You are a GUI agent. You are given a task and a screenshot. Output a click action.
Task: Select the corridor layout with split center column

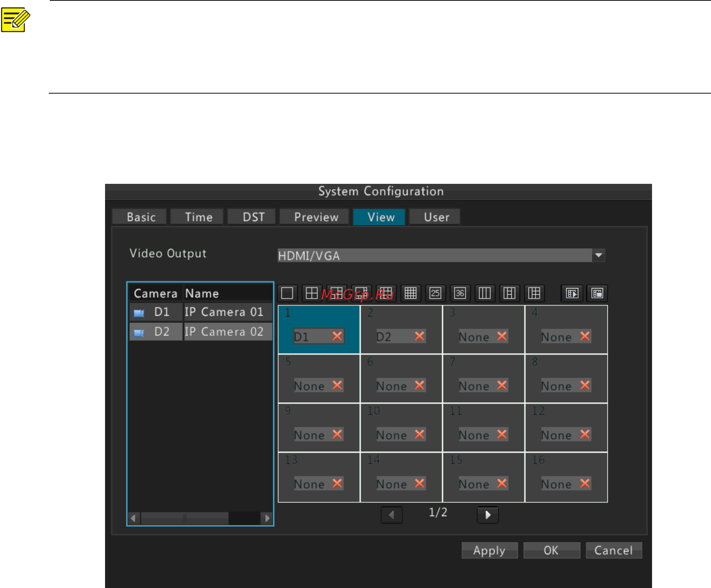pyautogui.click(x=509, y=293)
